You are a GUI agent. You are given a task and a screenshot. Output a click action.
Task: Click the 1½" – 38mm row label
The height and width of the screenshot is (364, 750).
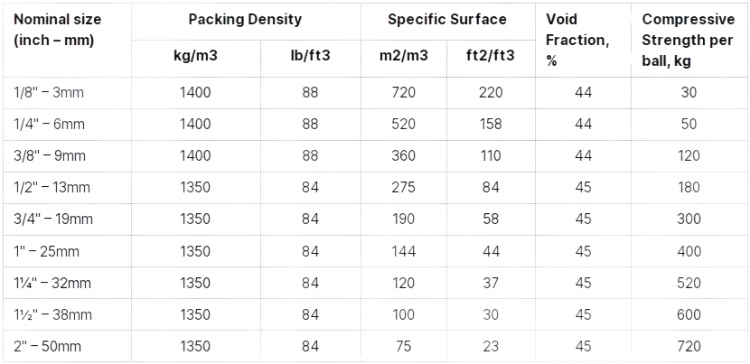[x=52, y=314]
